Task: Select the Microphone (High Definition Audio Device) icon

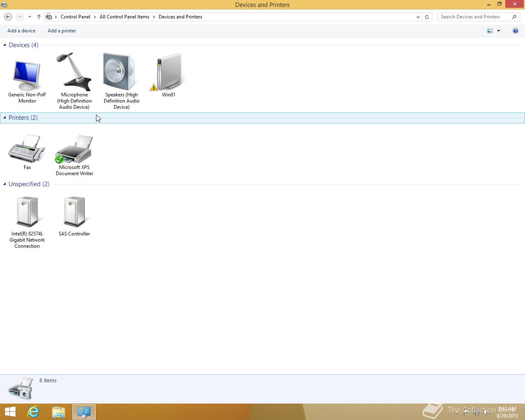Action: click(74, 71)
